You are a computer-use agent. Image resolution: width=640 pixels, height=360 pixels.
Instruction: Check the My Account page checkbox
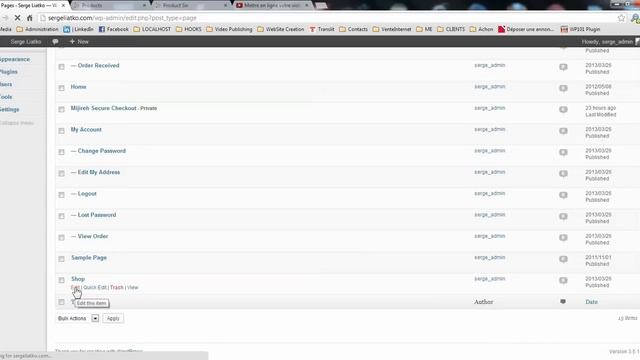(x=61, y=131)
